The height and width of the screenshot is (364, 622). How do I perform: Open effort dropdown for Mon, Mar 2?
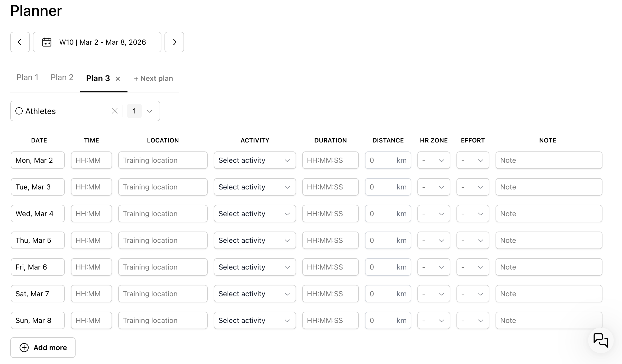coord(473,160)
